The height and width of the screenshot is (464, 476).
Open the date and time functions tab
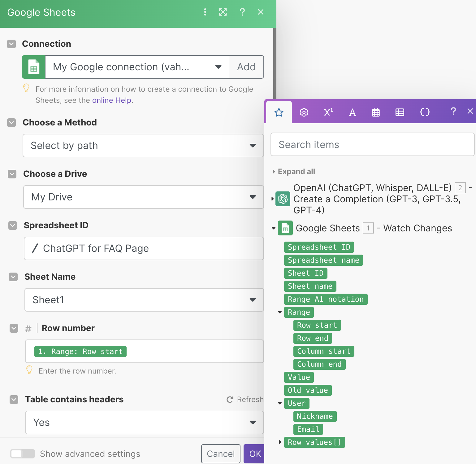pyautogui.click(x=376, y=112)
